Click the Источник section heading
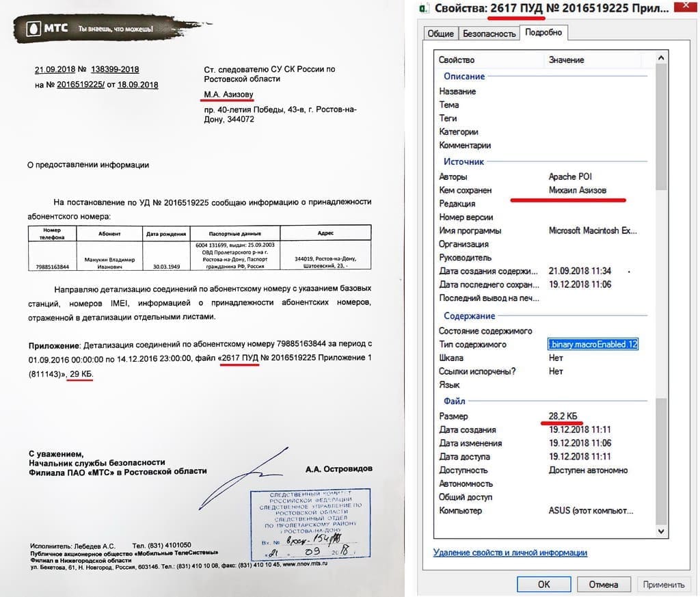This screenshot has height=597, width=700. point(463,161)
